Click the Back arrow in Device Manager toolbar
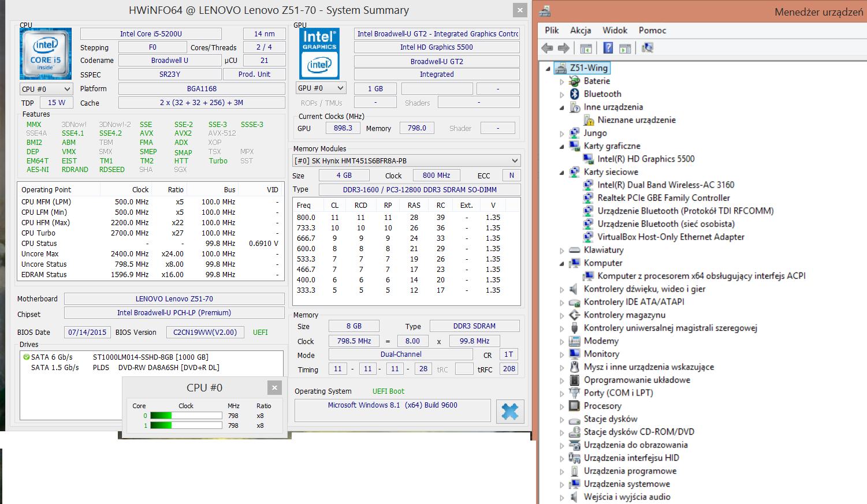 (x=547, y=48)
